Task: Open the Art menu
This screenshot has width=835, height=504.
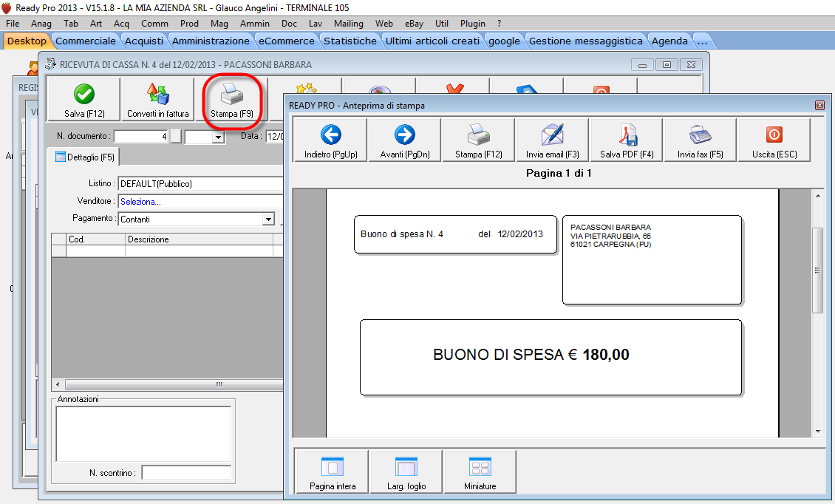Action: (x=96, y=24)
